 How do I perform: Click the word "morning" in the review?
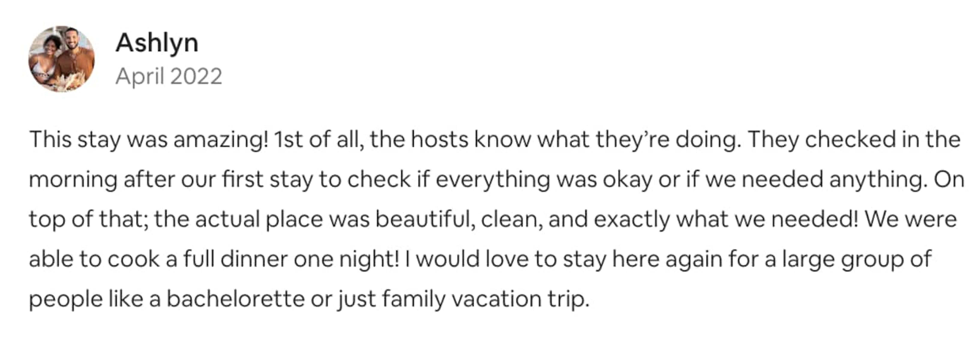click(73, 180)
